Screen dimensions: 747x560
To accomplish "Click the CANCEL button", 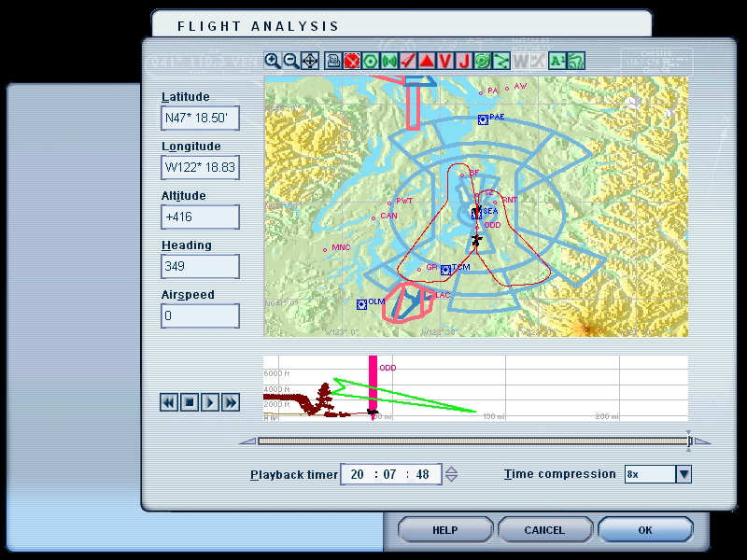I will pyautogui.click(x=544, y=530).
